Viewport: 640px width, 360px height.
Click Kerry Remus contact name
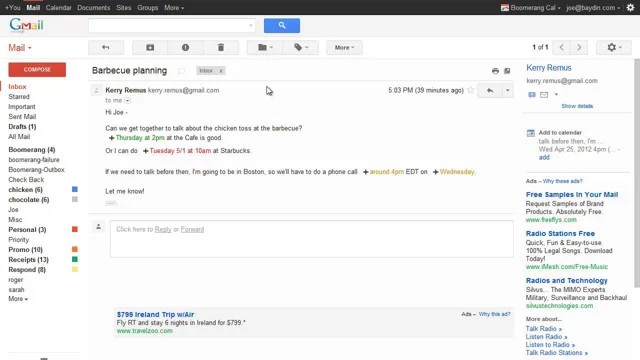pos(549,68)
